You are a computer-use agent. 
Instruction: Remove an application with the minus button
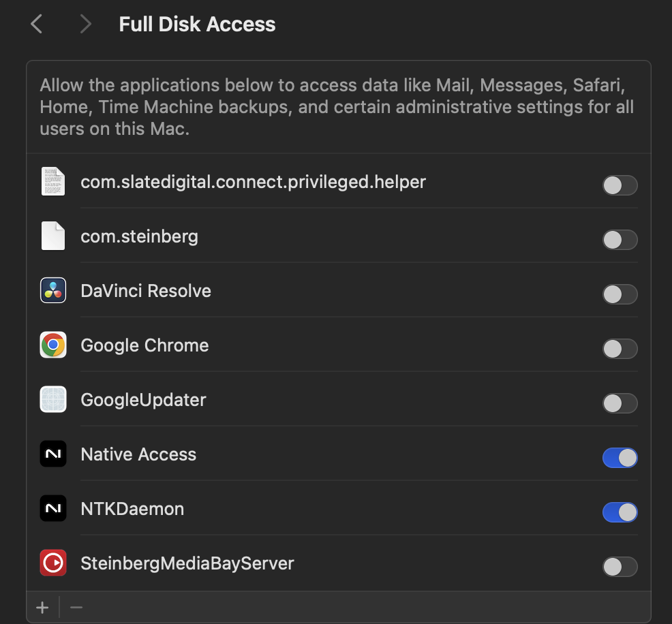(x=76, y=607)
